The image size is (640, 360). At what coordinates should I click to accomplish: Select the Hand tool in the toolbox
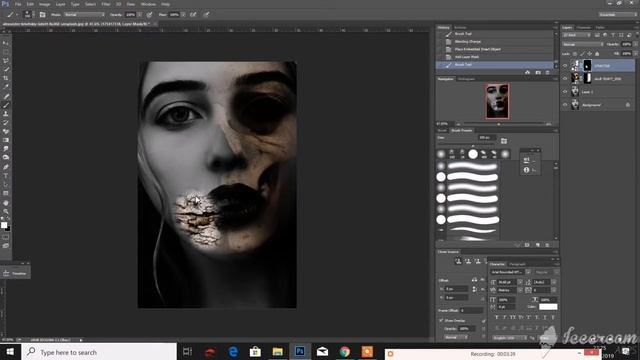click(x=6, y=203)
